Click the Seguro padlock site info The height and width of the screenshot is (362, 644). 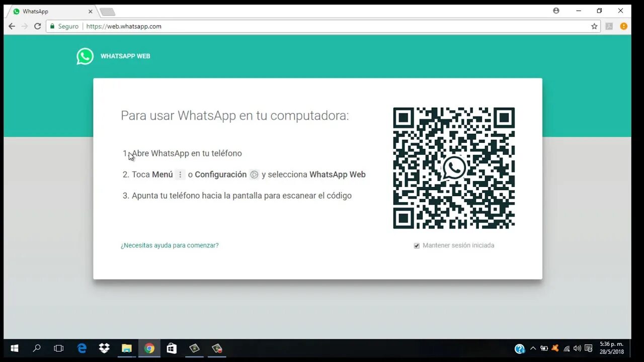64,26
